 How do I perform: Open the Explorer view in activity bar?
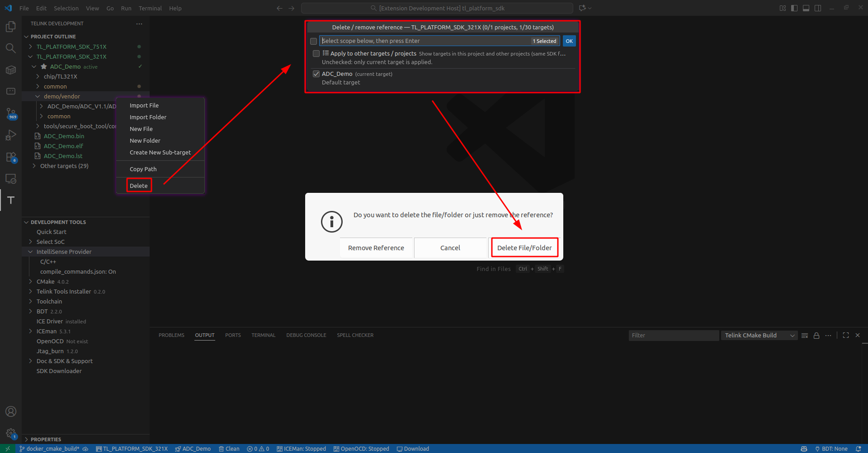(x=11, y=27)
